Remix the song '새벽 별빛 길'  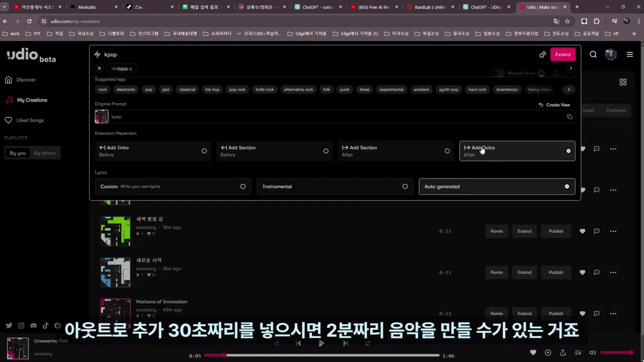click(x=497, y=231)
